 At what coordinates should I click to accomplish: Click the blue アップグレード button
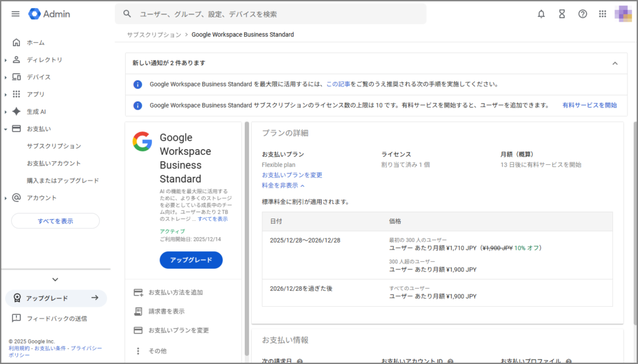tap(191, 260)
